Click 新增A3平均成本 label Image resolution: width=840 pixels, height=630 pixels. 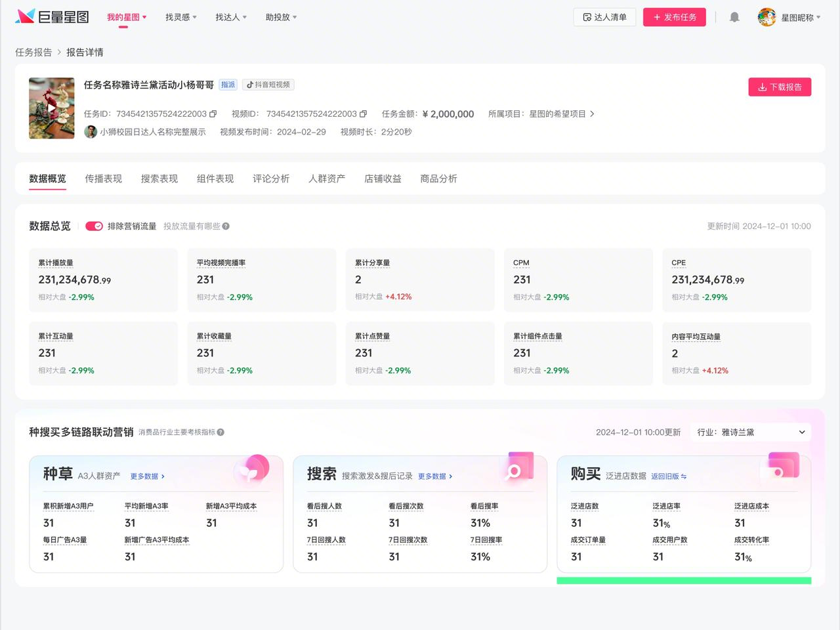coord(231,507)
